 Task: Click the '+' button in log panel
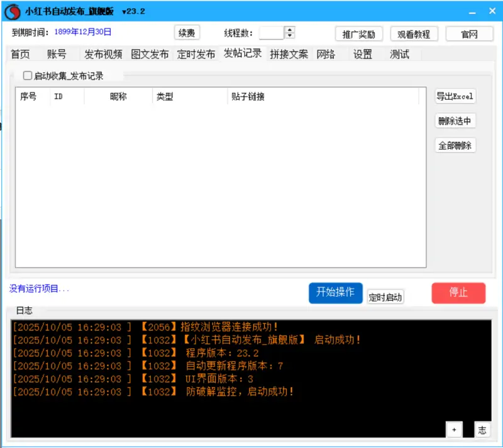454,430
